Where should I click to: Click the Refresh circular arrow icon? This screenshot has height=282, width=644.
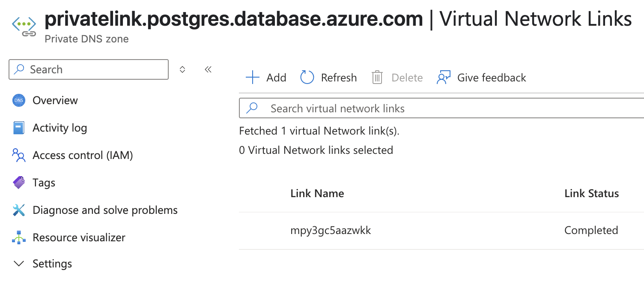coord(307,78)
